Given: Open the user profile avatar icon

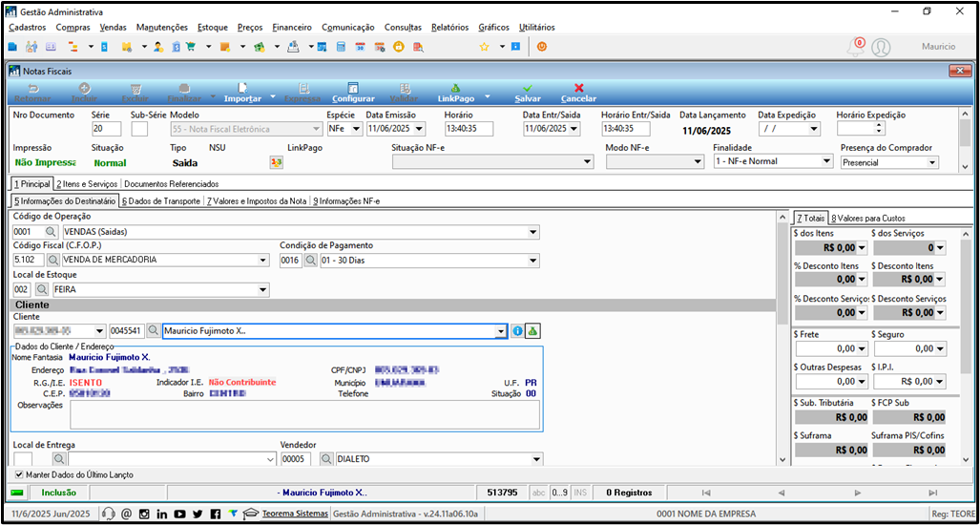Looking at the screenshot, I should 882,47.
